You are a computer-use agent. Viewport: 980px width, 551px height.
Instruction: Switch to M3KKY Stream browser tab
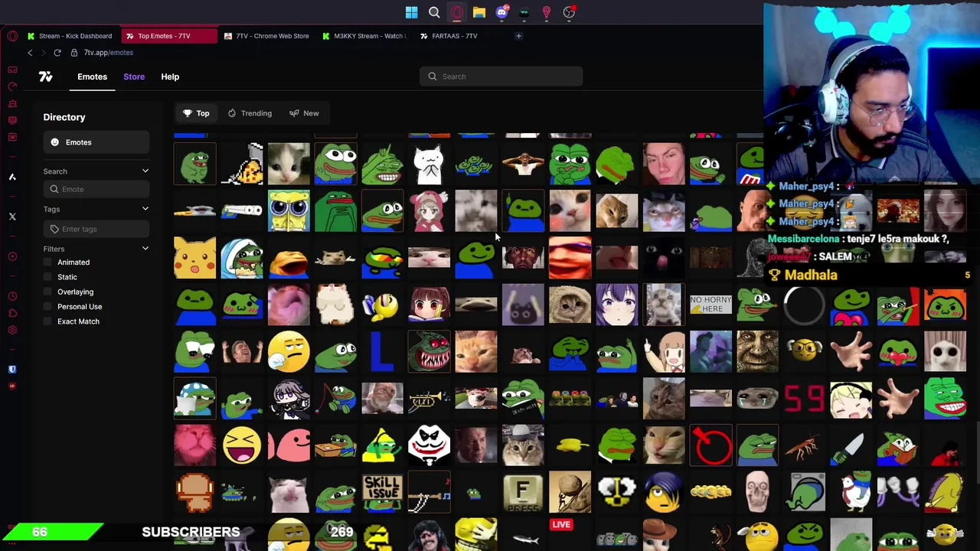coord(364,36)
